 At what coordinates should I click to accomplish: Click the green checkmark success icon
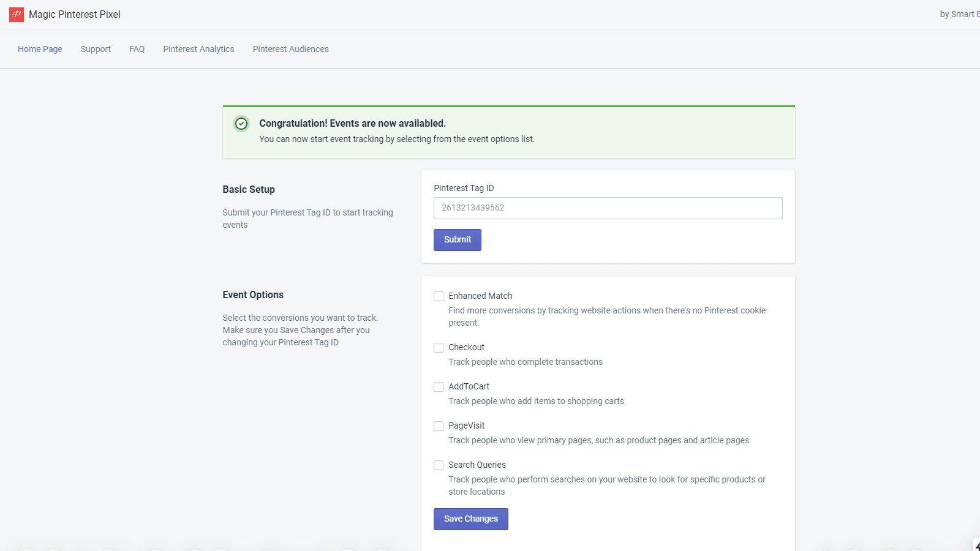(241, 124)
